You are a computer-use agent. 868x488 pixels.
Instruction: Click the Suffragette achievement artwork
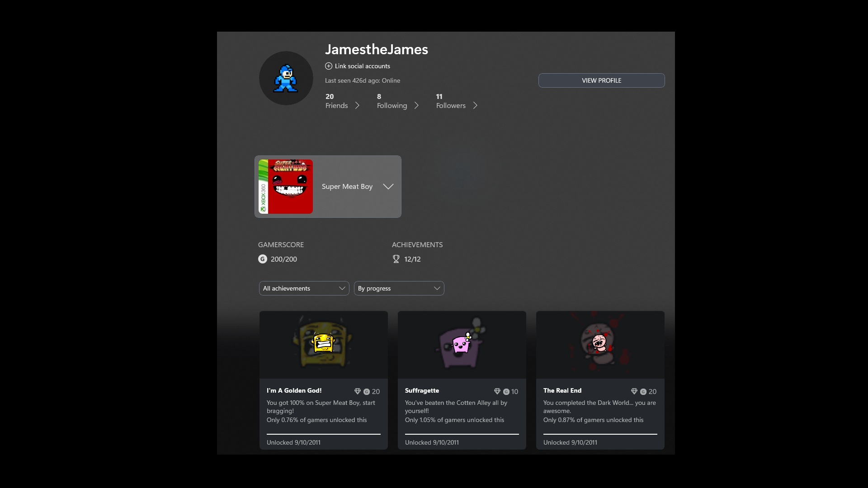(x=462, y=344)
